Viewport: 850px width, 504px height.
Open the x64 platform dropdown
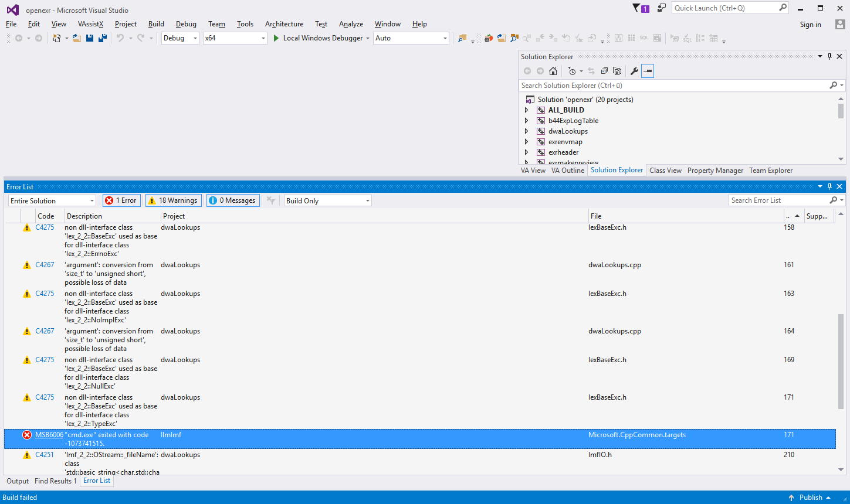coord(235,38)
